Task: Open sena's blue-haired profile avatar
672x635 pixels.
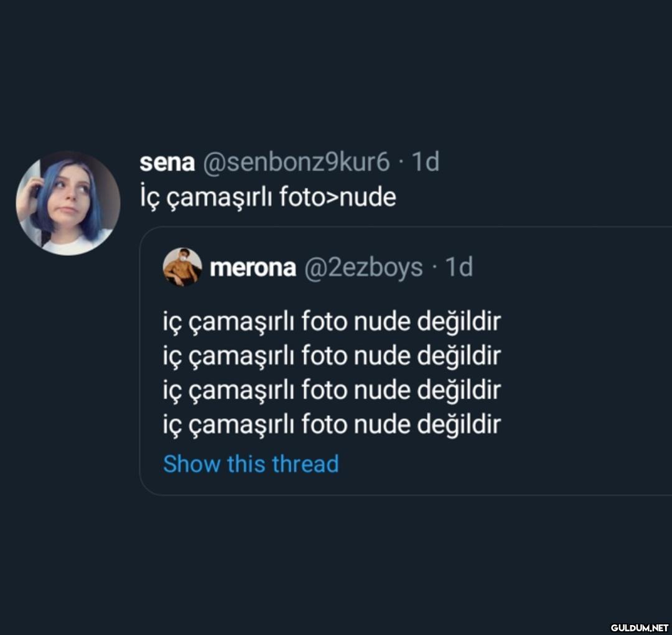Action: [68, 203]
